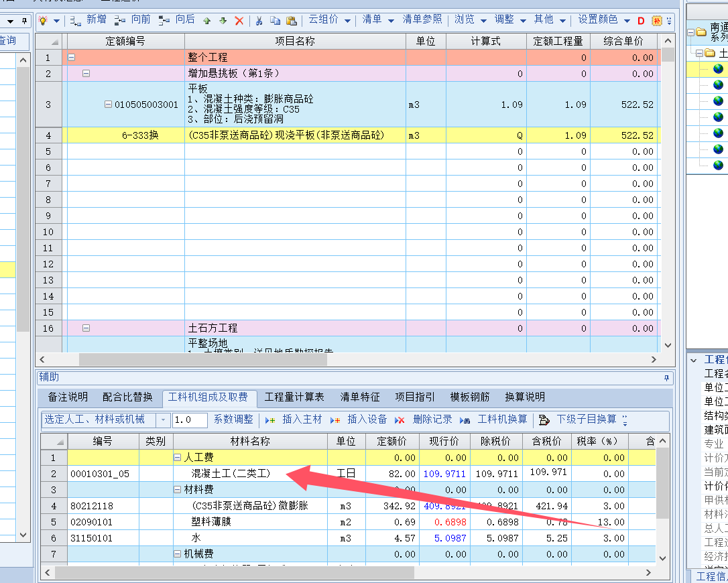Click the 删除记录 red X icon

click(x=400, y=420)
